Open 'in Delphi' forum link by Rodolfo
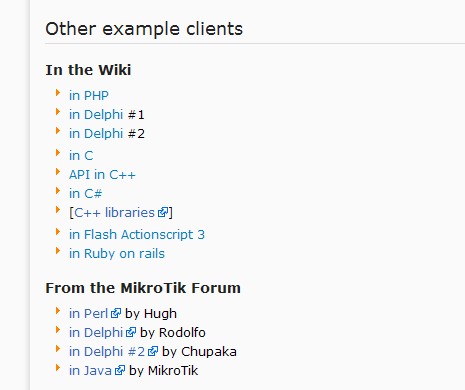465x390 pixels. [96, 333]
